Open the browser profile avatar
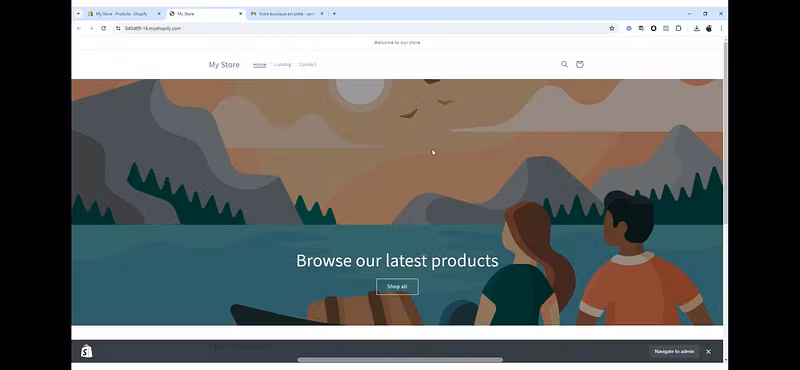800x370 pixels. point(709,29)
